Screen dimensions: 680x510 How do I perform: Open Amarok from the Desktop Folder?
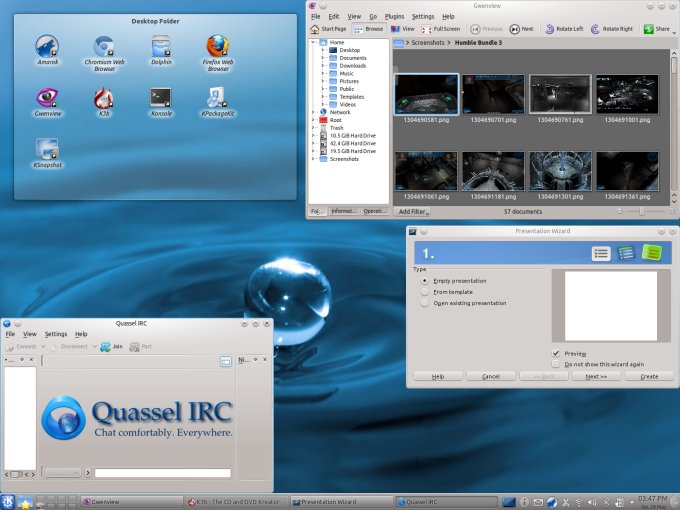pos(47,46)
